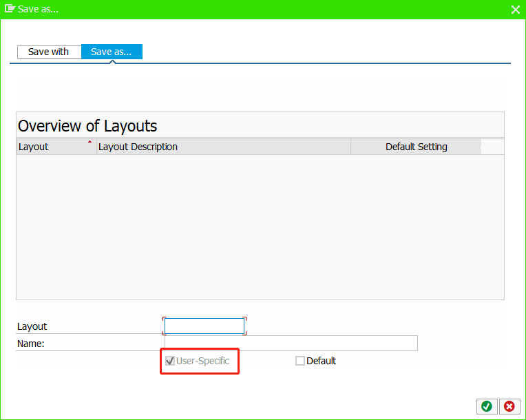526x420 pixels.
Task: Focus the Layout input field
Action: pos(204,326)
